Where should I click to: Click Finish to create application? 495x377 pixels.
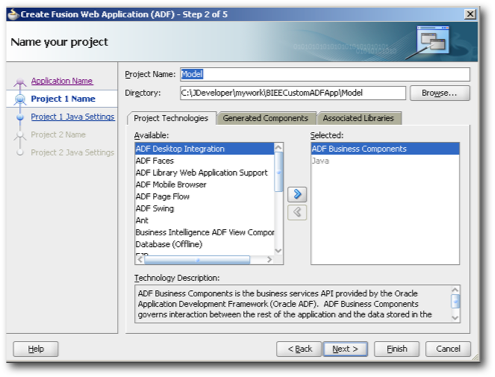(397, 349)
